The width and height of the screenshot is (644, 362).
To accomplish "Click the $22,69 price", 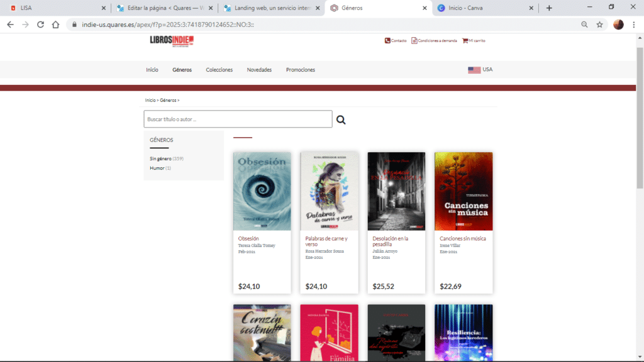I will (x=450, y=287).
